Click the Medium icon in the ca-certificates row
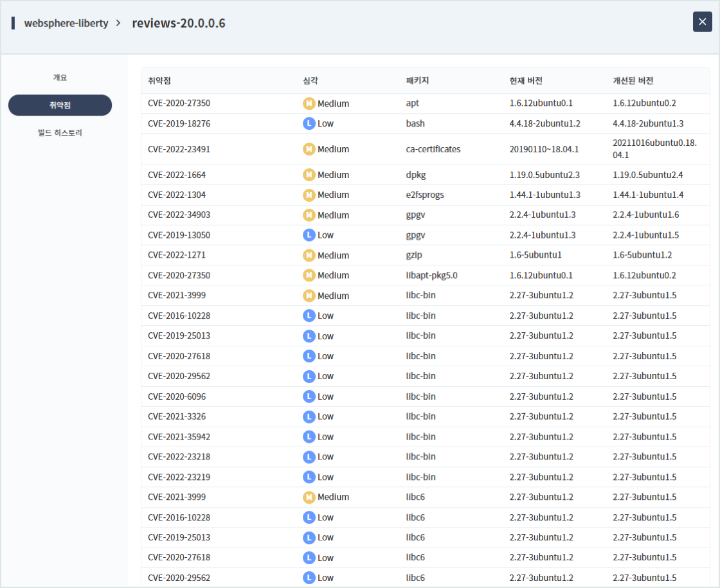 [309, 149]
